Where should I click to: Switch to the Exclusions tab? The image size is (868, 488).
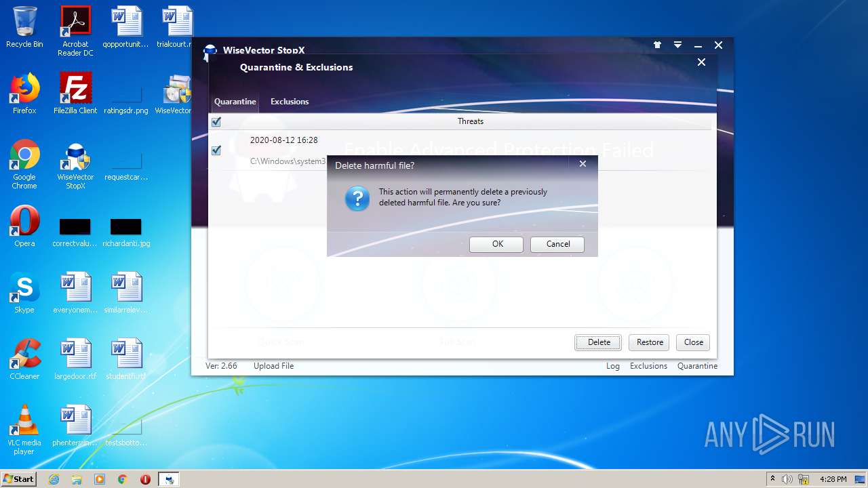coord(290,102)
